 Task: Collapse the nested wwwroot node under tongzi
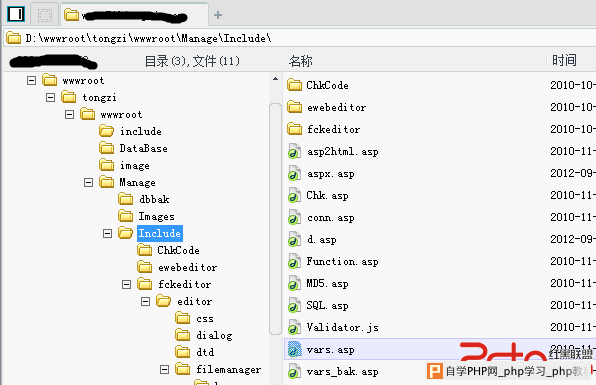point(70,114)
